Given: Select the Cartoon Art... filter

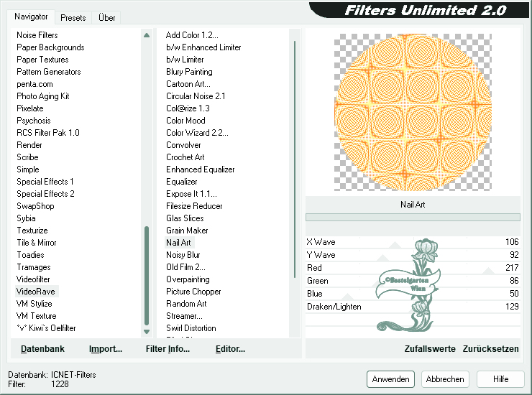Looking at the screenshot, I should 188,84.
